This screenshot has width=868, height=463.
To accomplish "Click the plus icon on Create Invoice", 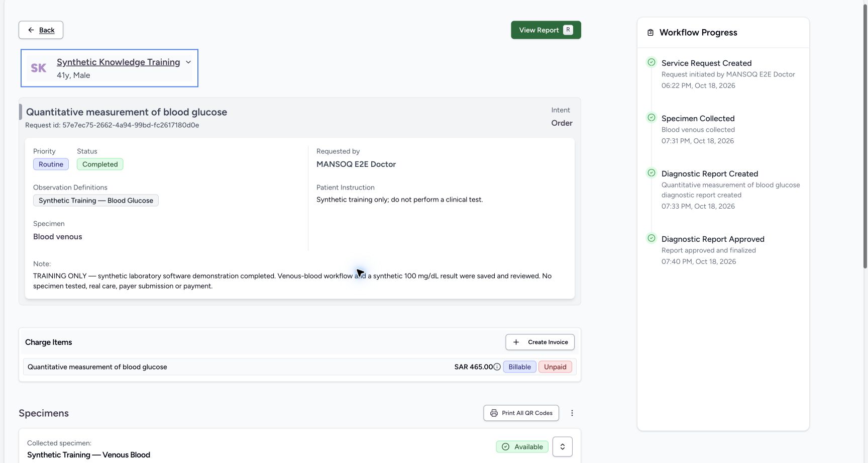I will 516,342.
